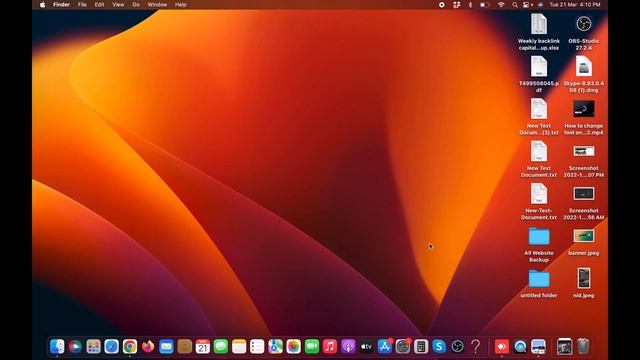Open the App Store in the Dock
640x360 pixels.
[384, 347]
